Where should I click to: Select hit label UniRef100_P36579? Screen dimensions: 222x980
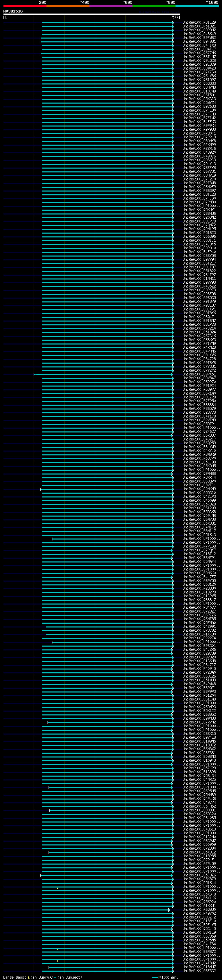click(199, 408)
